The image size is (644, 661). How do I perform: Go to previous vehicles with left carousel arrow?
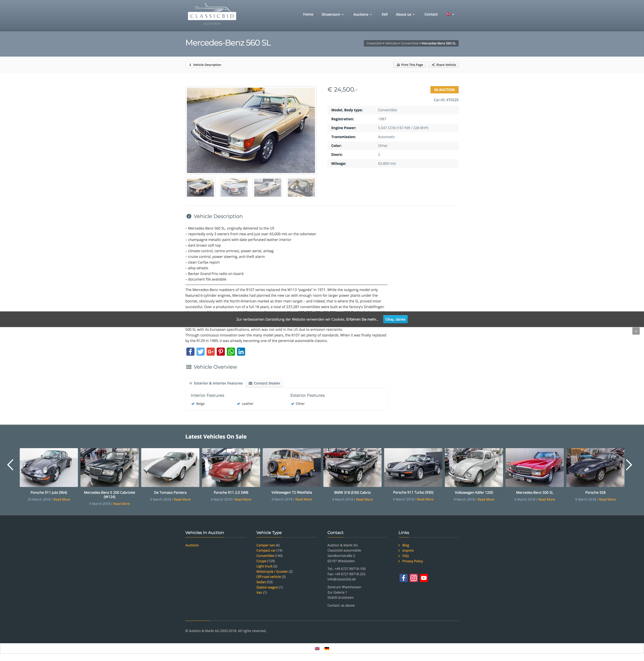(x=11, y=465)
